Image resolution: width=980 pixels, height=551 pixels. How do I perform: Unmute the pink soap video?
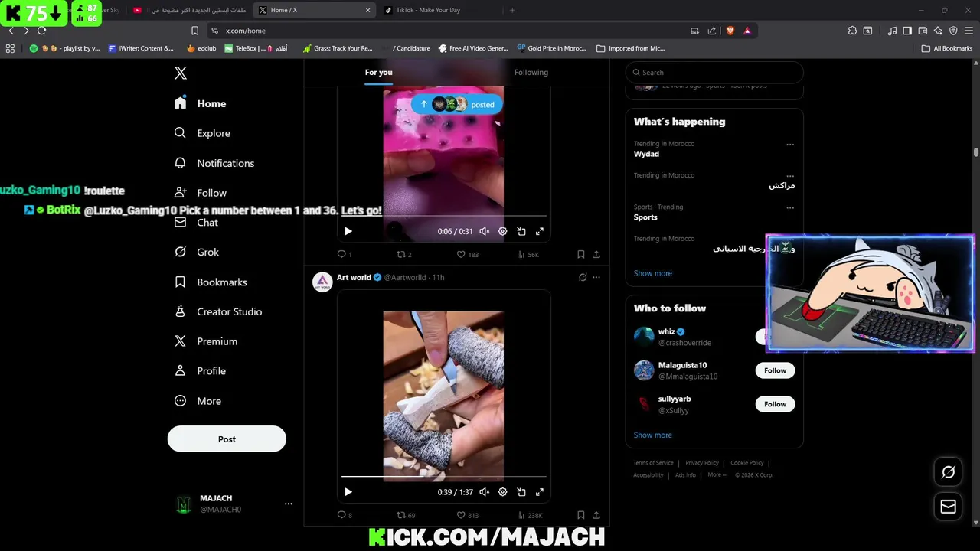click(485, 231)
